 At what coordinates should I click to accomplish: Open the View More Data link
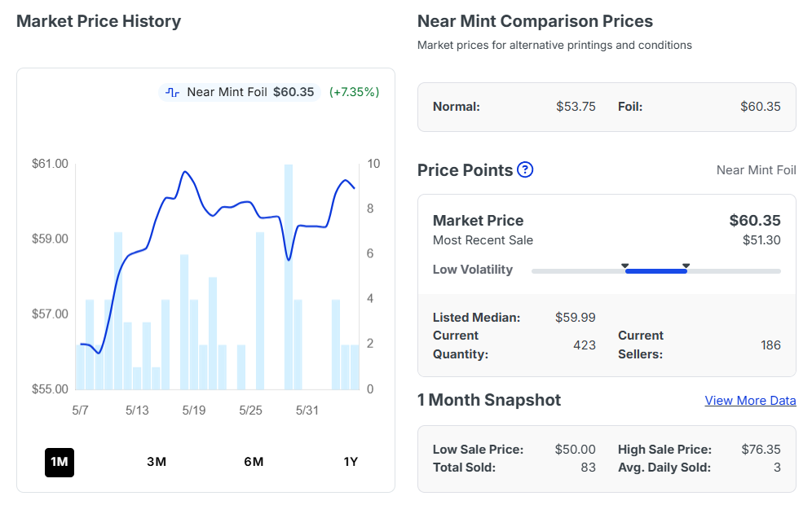750,401
